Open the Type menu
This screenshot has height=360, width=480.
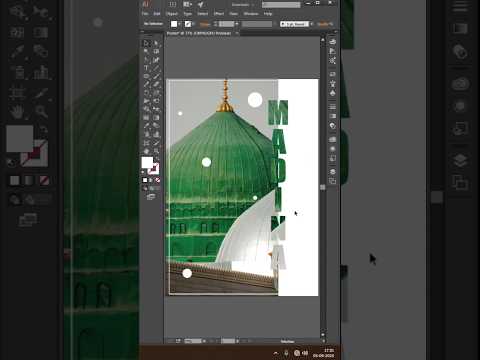point(188,14)
